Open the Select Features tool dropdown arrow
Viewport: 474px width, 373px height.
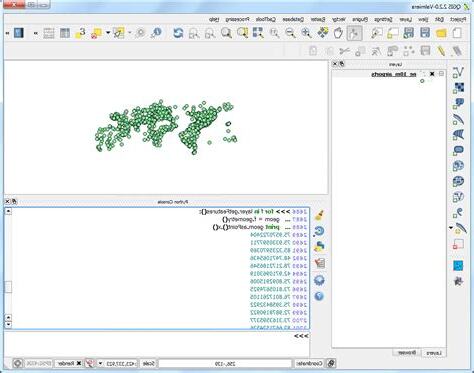pyautogui.click(x=108, y=33)
